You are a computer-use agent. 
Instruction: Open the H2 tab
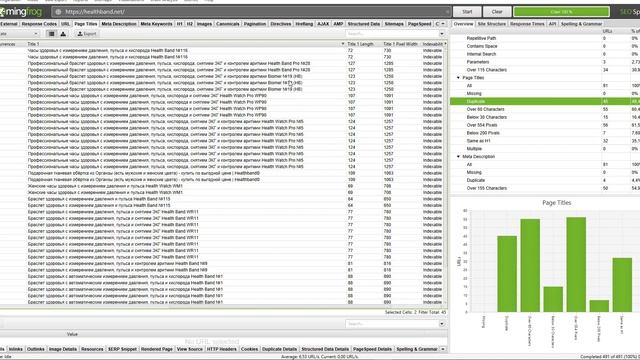[190, 24]
